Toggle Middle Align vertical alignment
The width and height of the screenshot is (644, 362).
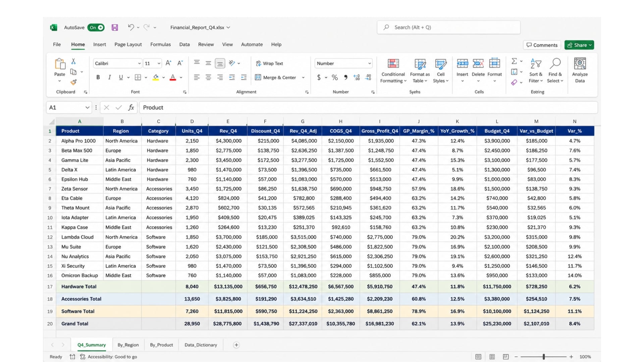click(x=208, y=63)
